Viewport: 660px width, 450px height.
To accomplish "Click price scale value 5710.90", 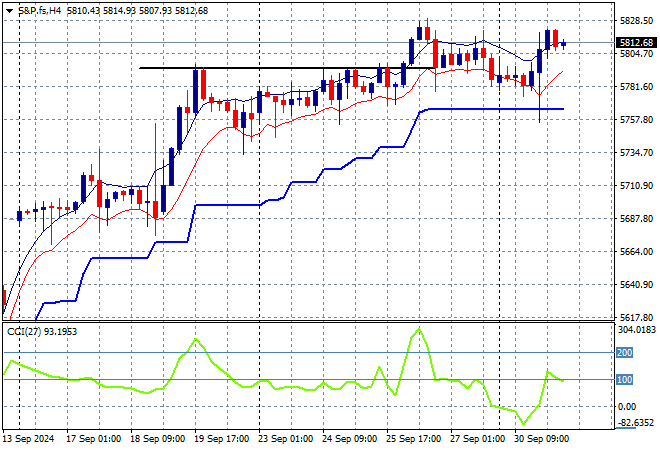I will coord(636,186).
